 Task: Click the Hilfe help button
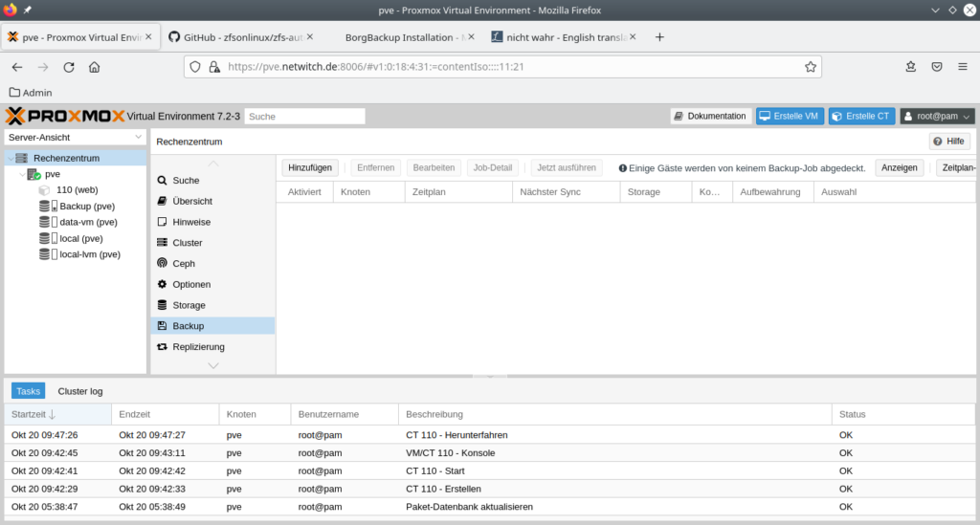point(949,142)
